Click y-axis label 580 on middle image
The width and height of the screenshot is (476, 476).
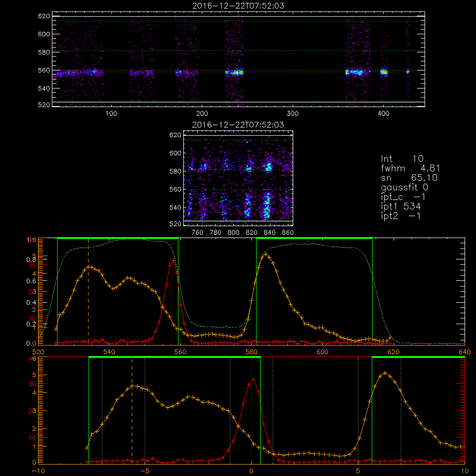click(x=175, y=171)
